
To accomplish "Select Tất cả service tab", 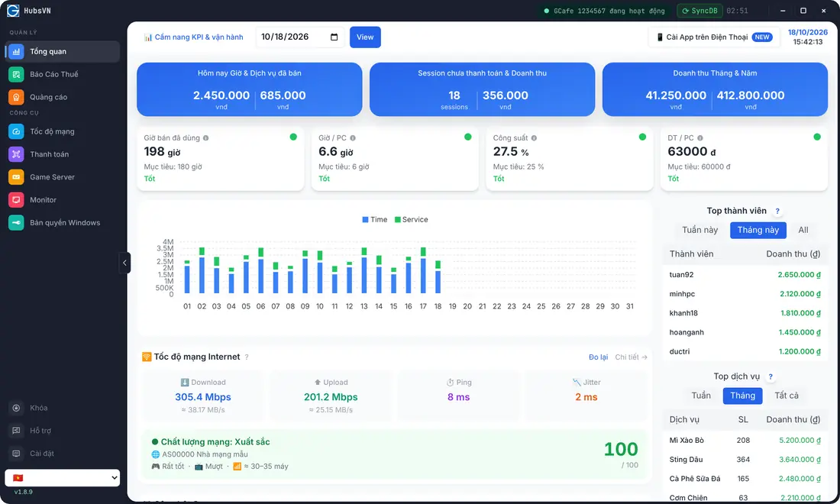I will tap(787, 396).
